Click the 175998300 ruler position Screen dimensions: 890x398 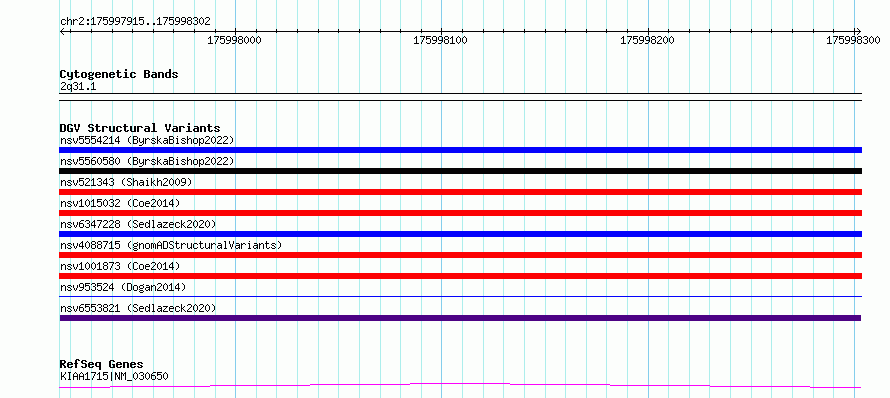point(853,40)
